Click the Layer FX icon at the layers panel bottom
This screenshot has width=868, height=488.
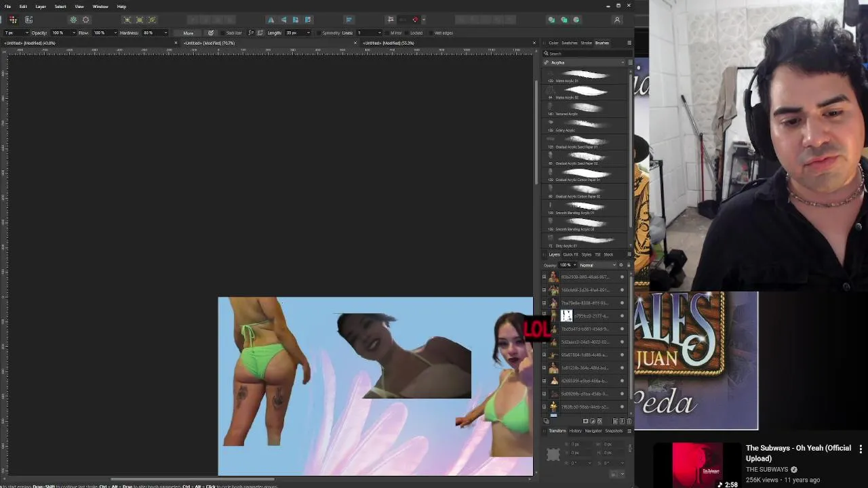point(599,421)
